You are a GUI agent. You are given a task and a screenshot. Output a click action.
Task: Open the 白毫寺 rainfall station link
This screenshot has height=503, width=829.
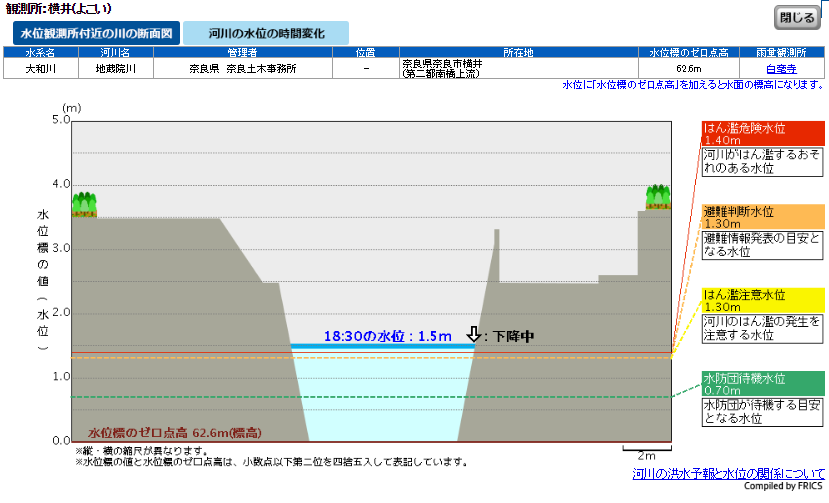[x=781, y=69]
